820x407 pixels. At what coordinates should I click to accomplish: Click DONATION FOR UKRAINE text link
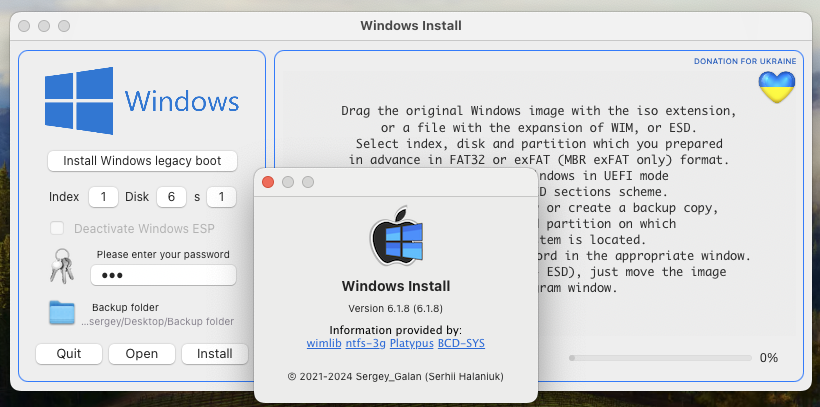[745, 61]
